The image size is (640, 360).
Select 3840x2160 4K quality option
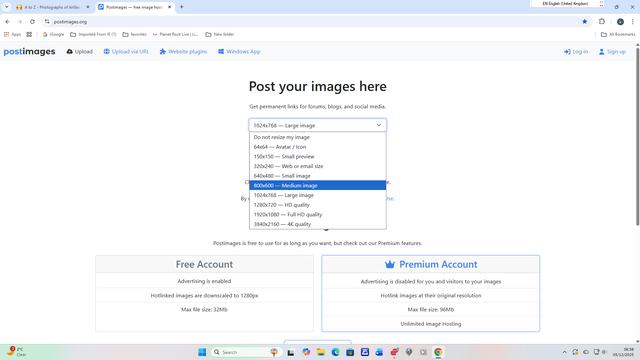coord(318,224)
